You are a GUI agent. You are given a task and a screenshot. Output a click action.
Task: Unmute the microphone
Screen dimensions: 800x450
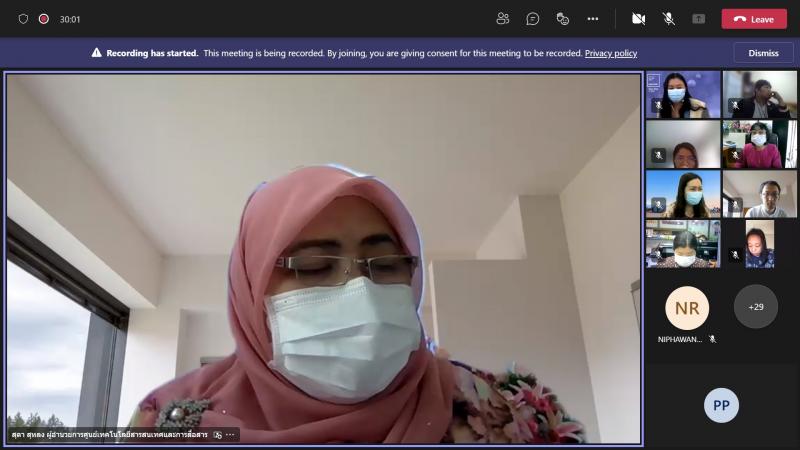pyautogui.click(x=668, y=19)
